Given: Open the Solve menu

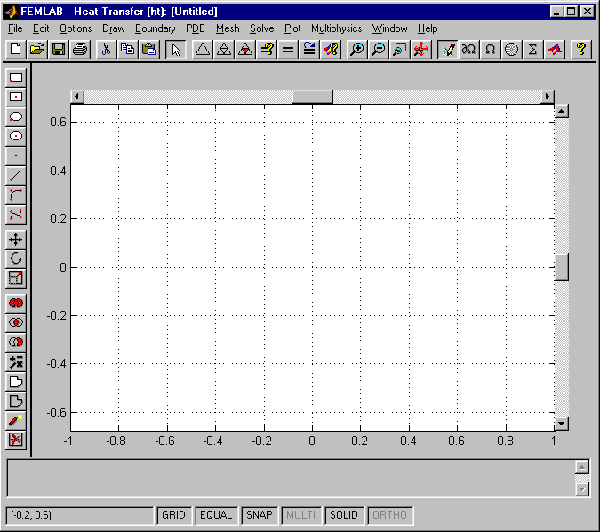Looking at the screenshot, I should pyautogui.click(x=261, y=29).
